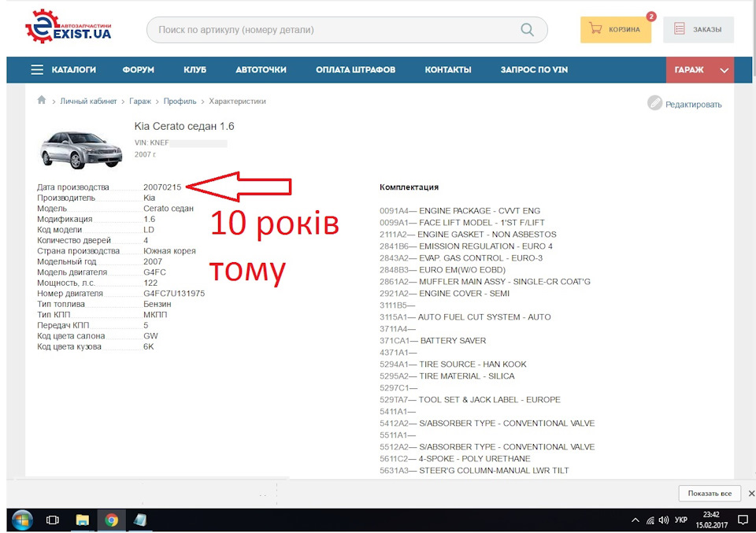Open the taskbar clock and date
756x533 pixels.
click(x=711, y=520)
